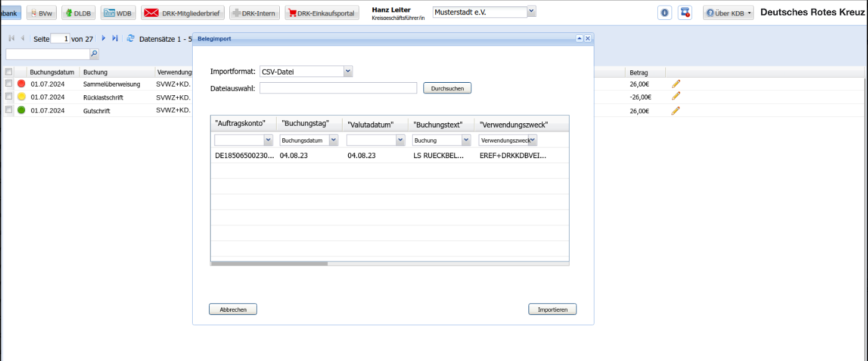Open the support phone icon with red alert
868x361 pixels.
point(685,13)
